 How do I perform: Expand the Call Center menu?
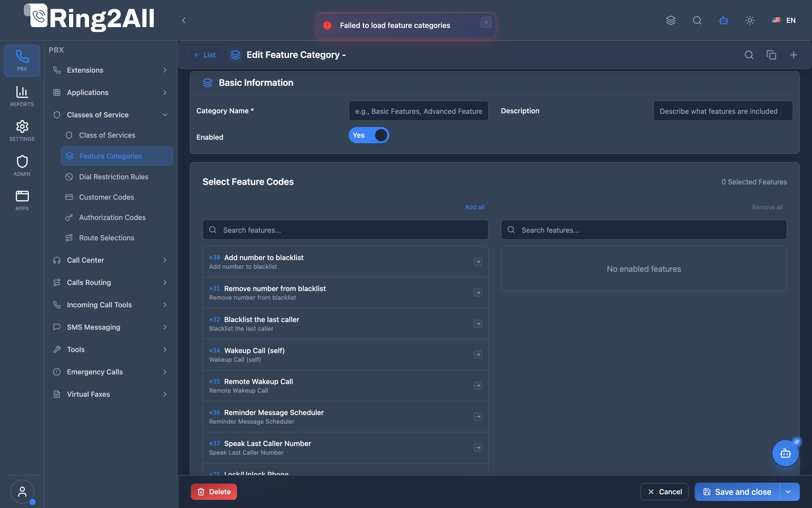coord(110,260)
